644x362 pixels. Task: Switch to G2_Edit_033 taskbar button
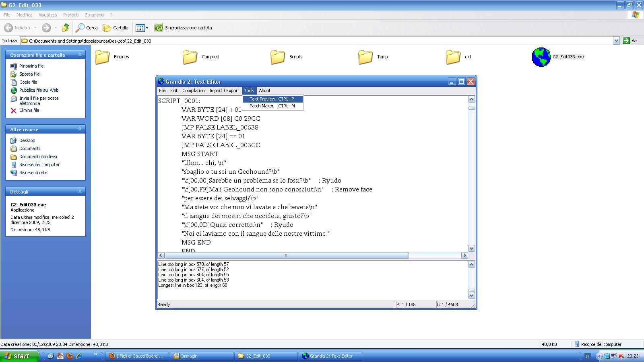(266, 356)
